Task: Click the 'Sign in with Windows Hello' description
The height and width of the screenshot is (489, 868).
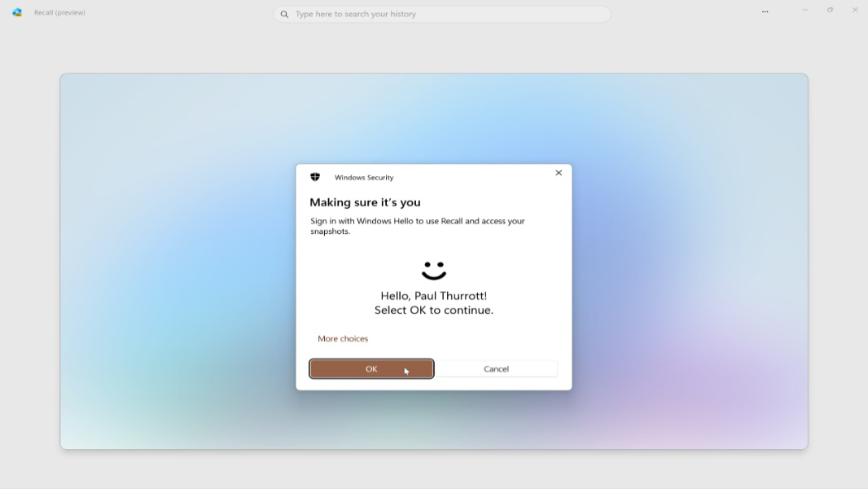Action: pos(418,226)
